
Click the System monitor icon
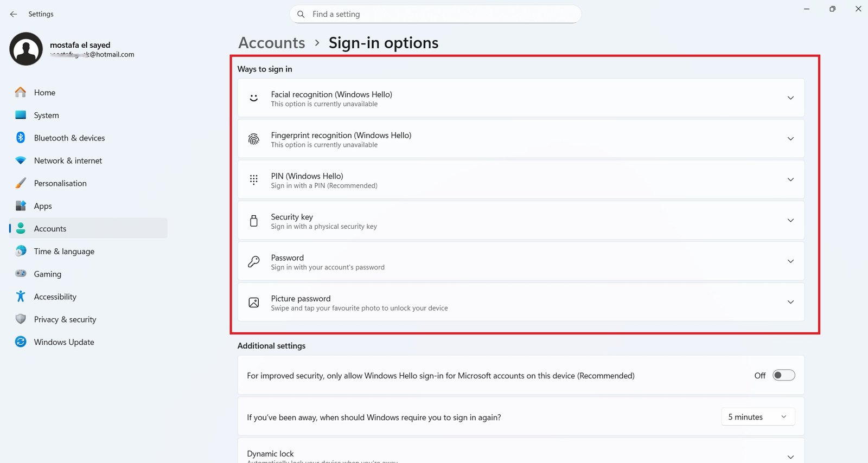click(x=21, y=115)
